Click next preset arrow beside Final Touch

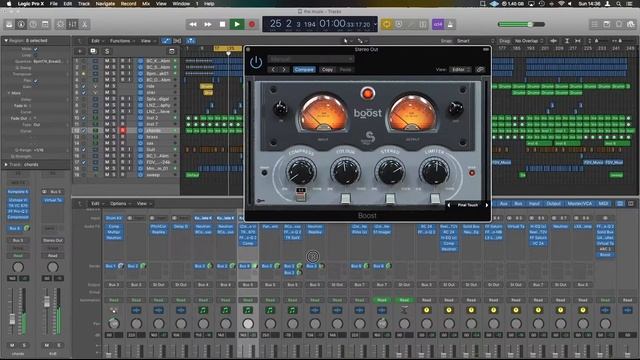click(x=487, y=205)
